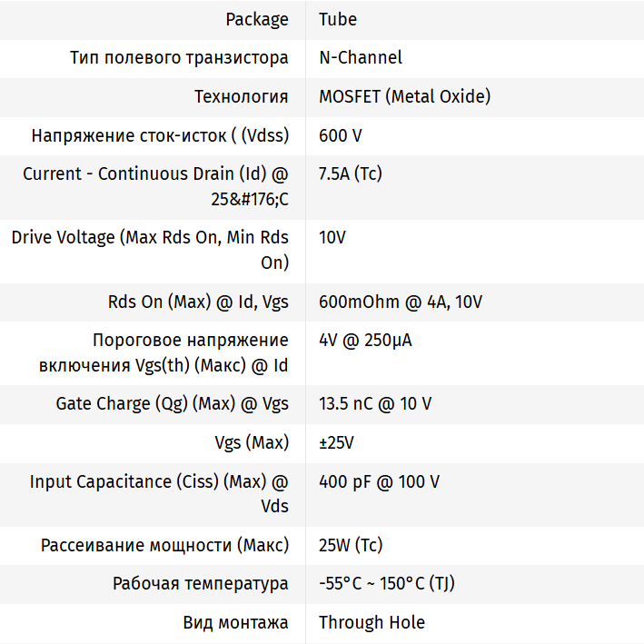Select the 'Технология' parameter label
Screen dimensions: 644x644
241,96
